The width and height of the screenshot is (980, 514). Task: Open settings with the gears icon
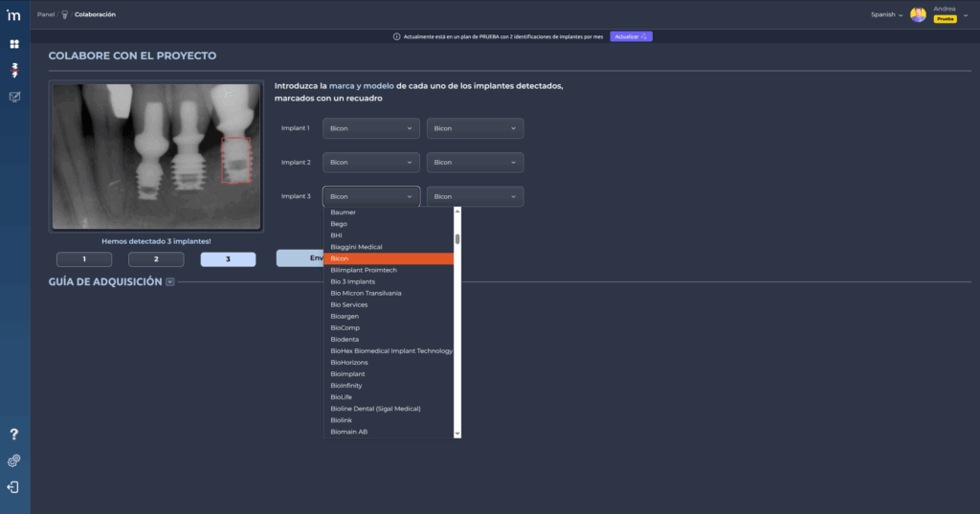tap(14, 460)
